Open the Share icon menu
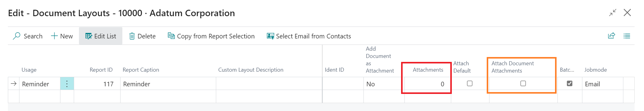 click(x=612, y=36)
